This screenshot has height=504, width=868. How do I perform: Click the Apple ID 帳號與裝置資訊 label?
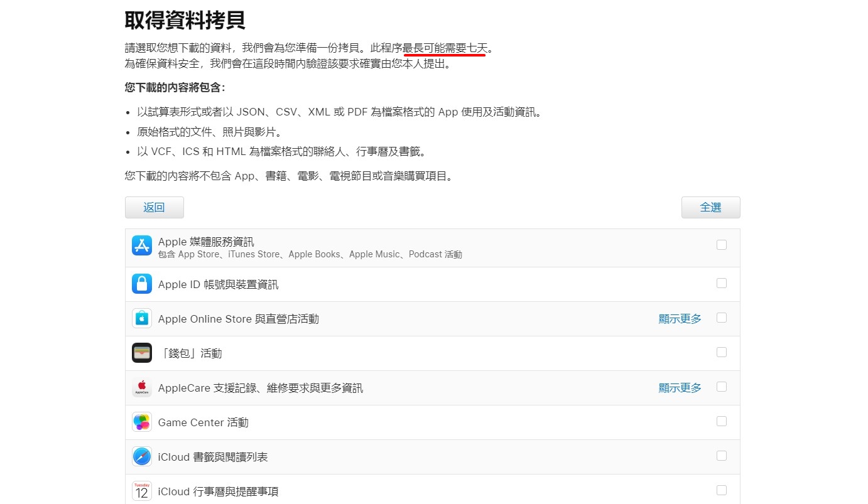tap(219, 284)
